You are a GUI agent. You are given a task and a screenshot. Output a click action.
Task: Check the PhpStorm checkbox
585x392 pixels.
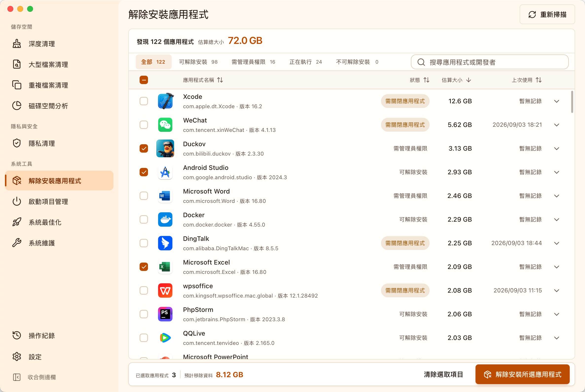(144, 314)
